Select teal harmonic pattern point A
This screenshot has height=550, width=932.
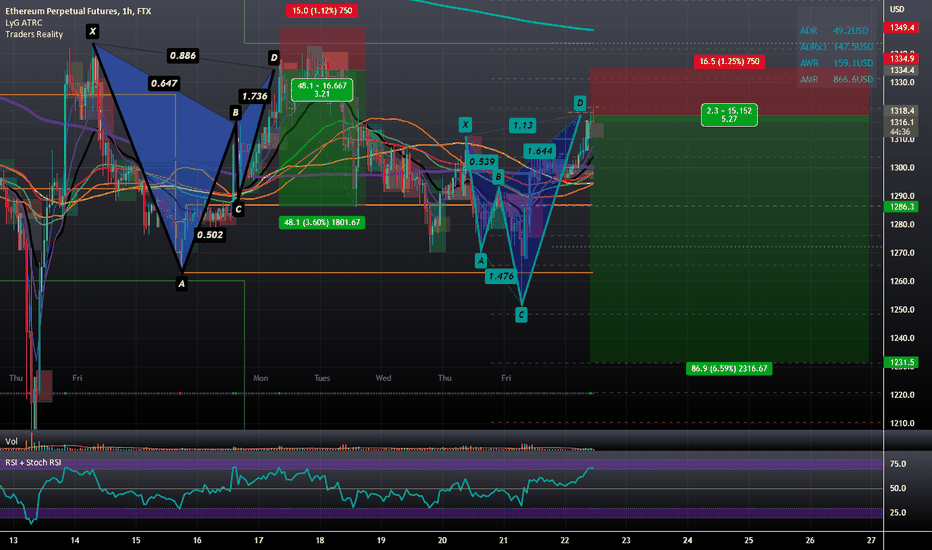pyautogui.click(x=481, y=260)
